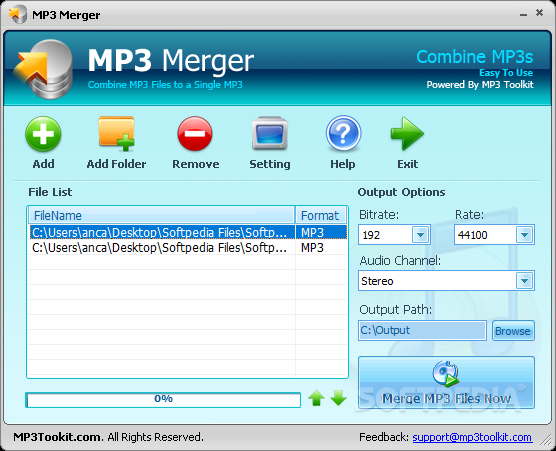The width and height of the screenshot is (556, 451).
Task: Click the MP3 format cell in highlighted row
Action: (x=321, y=233)
